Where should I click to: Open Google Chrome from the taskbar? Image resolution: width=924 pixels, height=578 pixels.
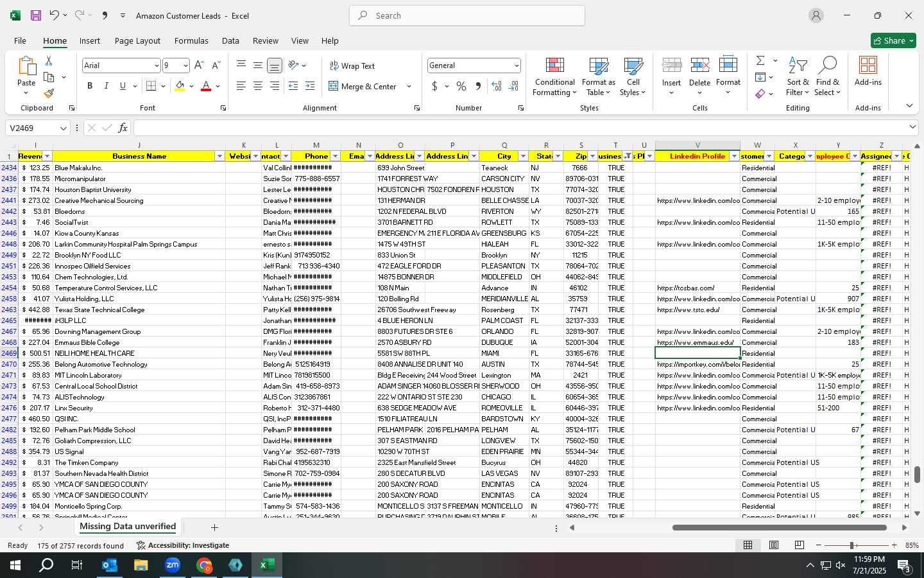[204, 565]
